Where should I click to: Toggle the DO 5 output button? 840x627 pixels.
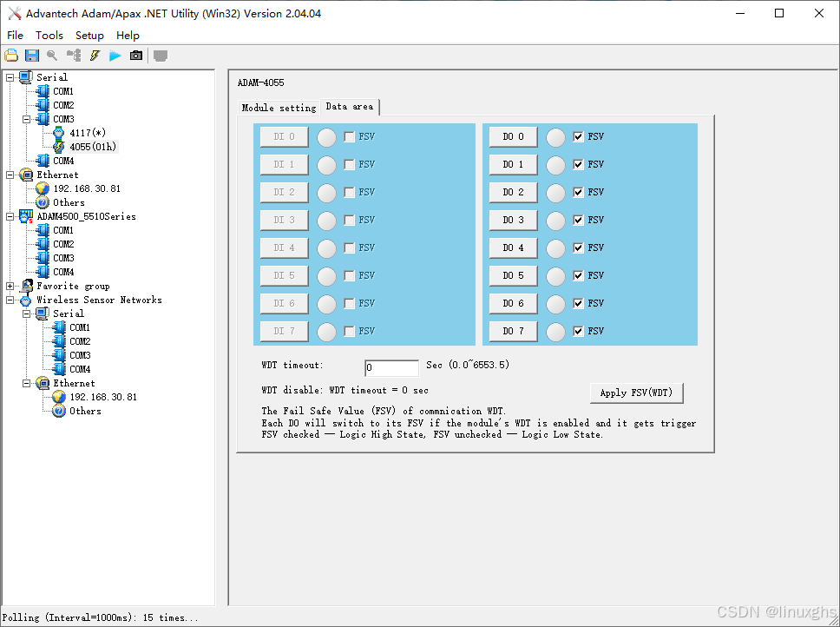[x=513, y=275]
